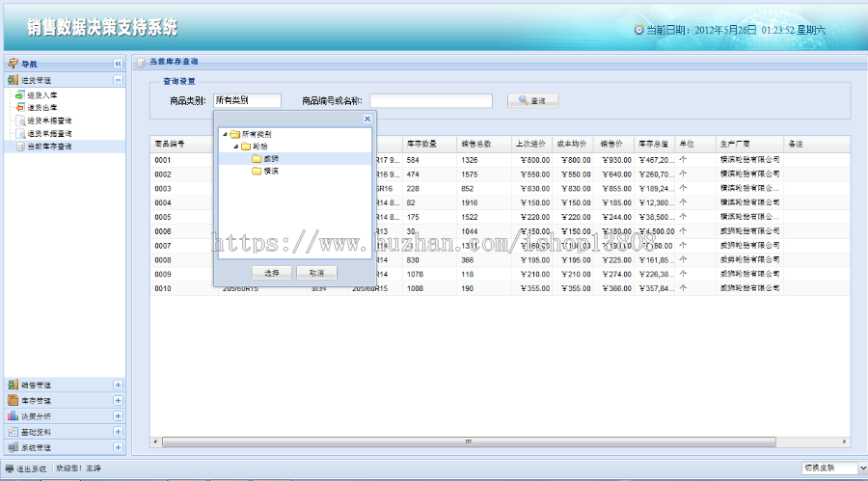Click the 库存总值 column header

pyautogui.click(x=654, y=144)
